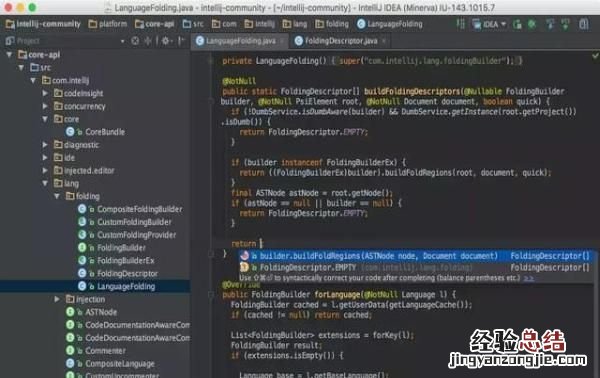The image size is (600, 378).
Task: Collapse the core-api tree node
Action: [x=9, y=55]
